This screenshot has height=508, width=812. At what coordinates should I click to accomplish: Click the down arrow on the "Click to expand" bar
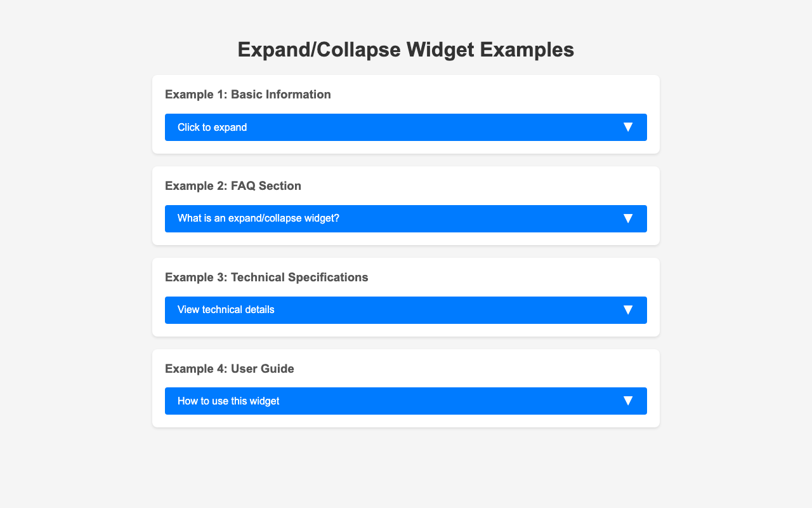tap(627, 127)
